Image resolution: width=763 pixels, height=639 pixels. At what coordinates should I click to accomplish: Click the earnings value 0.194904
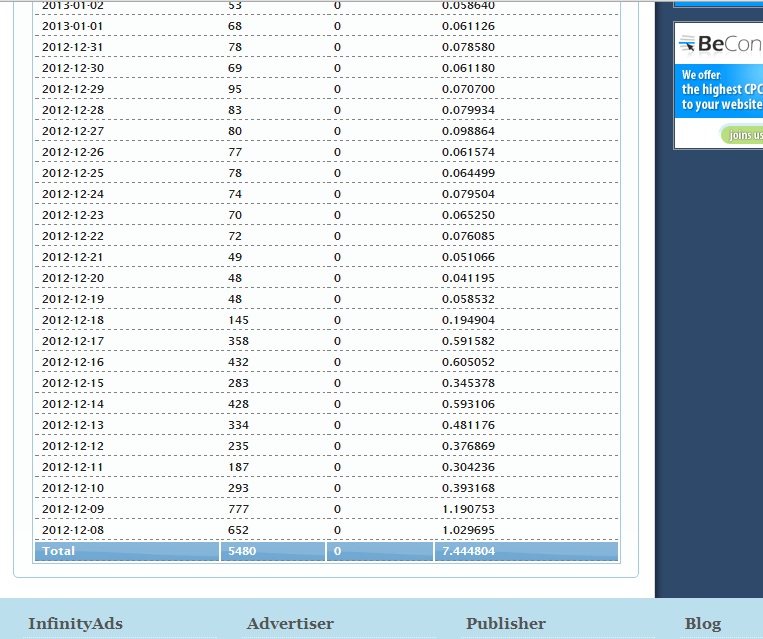click(x=468, y=320)
